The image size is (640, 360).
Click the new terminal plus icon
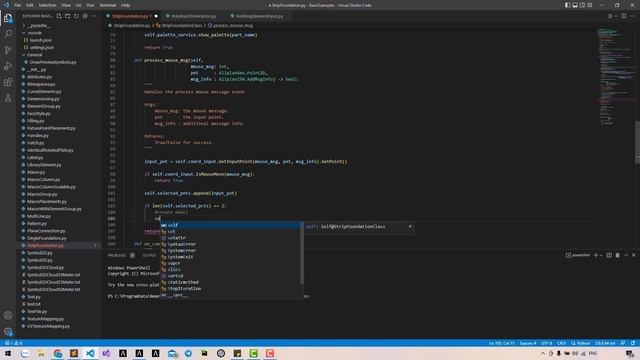(596, 255)
